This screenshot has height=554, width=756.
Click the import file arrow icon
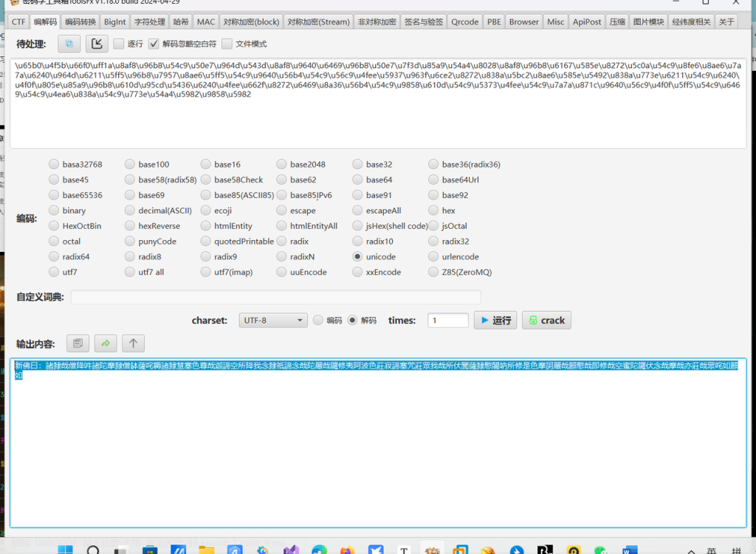coord(97,44)
